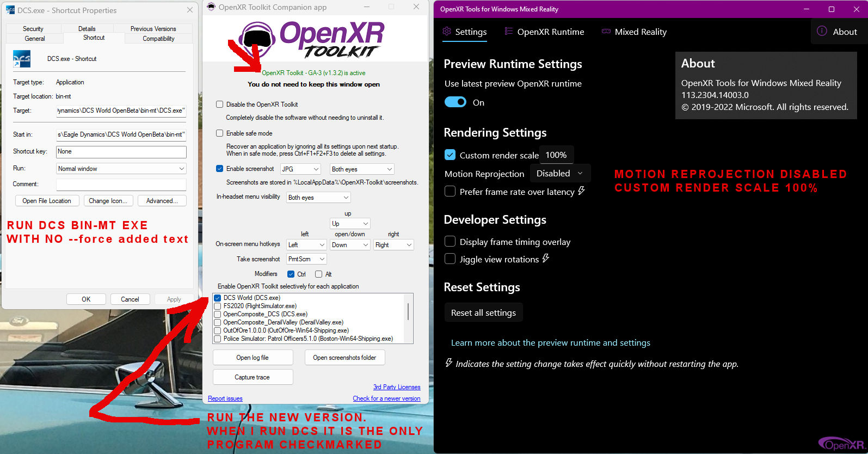Open the Left hotkey dropdown
Viewport: 868px width, 454px height.
307,245
